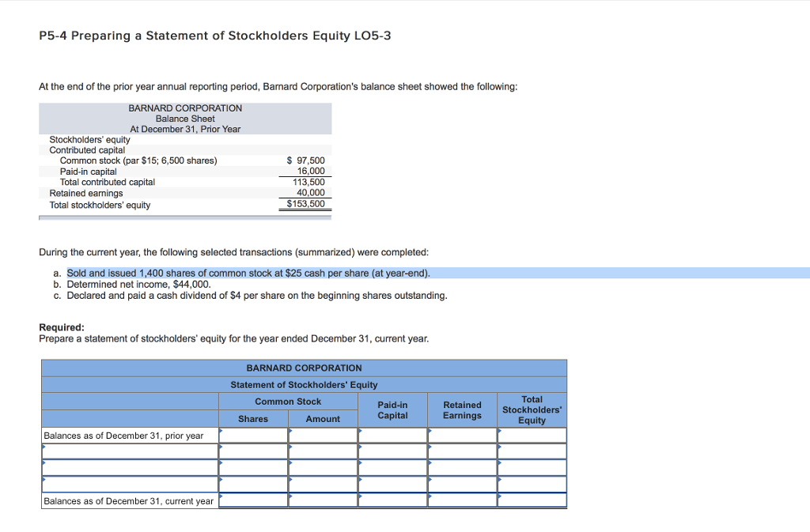Screen dimensions: 810x532
Task: Click the Common Stock column header
Action: point(289,401)
